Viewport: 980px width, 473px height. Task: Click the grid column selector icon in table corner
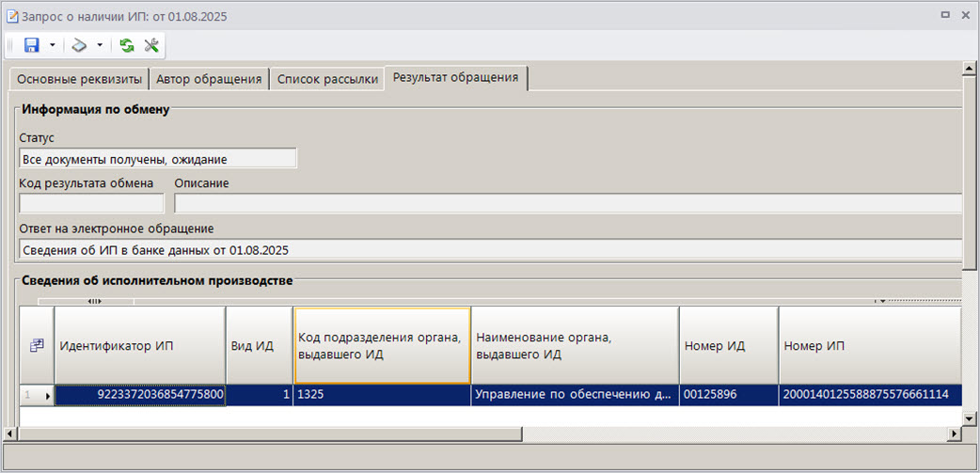[37, 346]
